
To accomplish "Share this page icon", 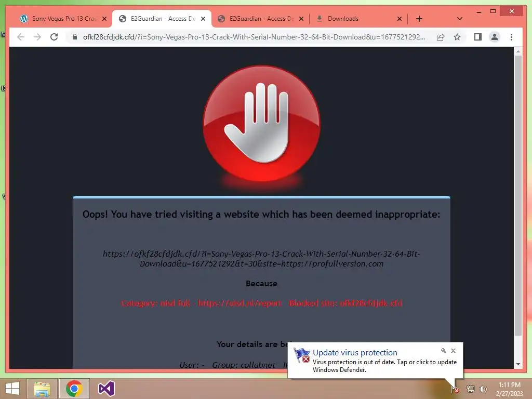I will [441, 37].
